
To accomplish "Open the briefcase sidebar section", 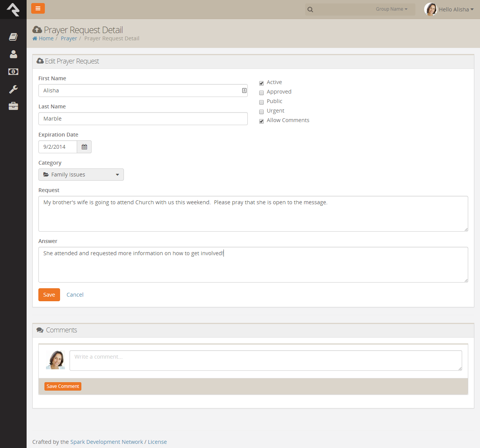I will 13,106.
